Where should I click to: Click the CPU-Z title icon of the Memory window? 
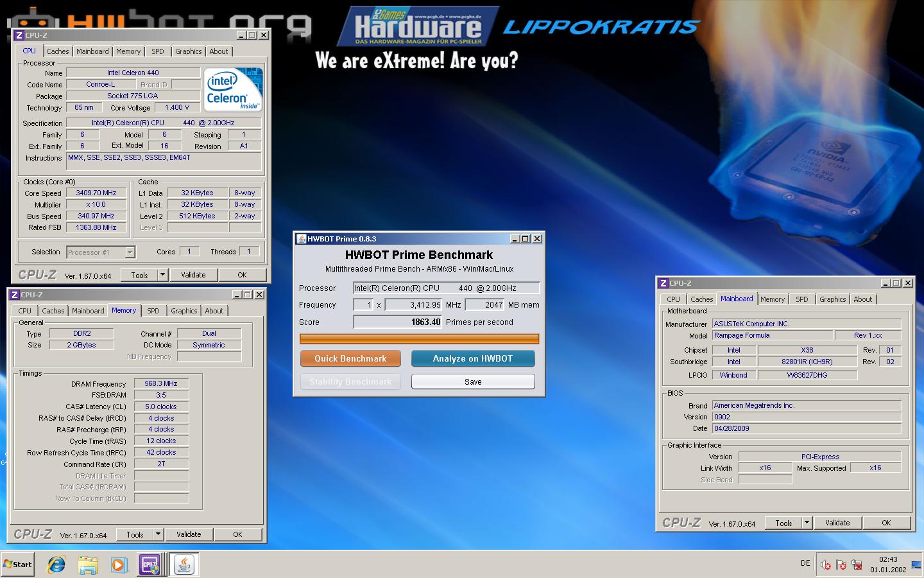pos(14,295)
